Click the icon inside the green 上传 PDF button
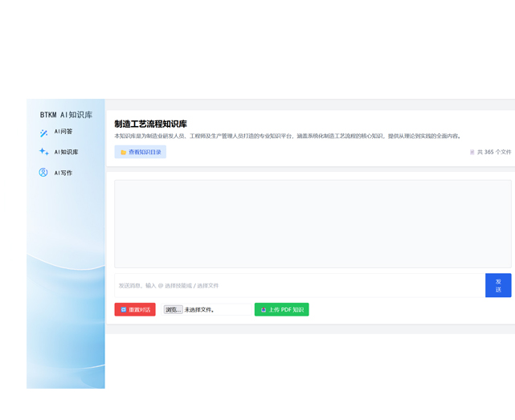Image resolution: width=515 pixels, height=420 pixels. point(263,309)
